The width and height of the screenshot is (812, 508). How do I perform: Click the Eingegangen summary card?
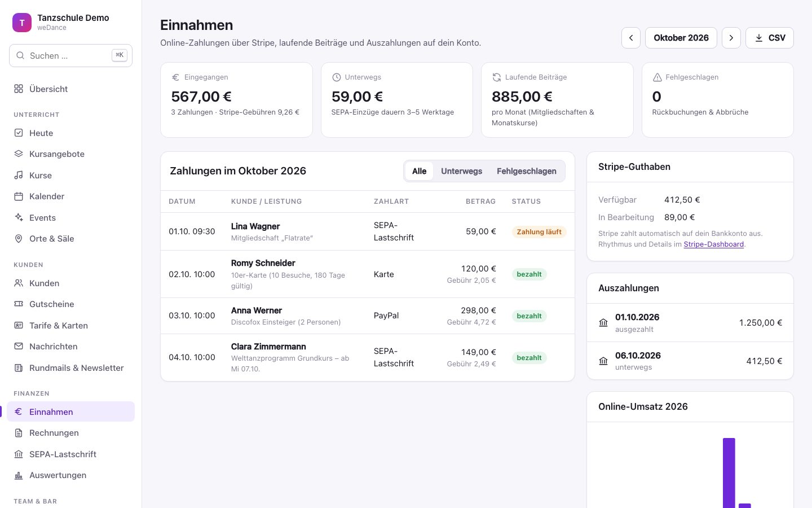click(236, 100)
